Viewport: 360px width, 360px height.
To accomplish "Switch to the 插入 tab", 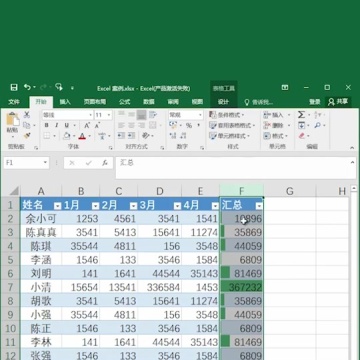I will 65,102.
